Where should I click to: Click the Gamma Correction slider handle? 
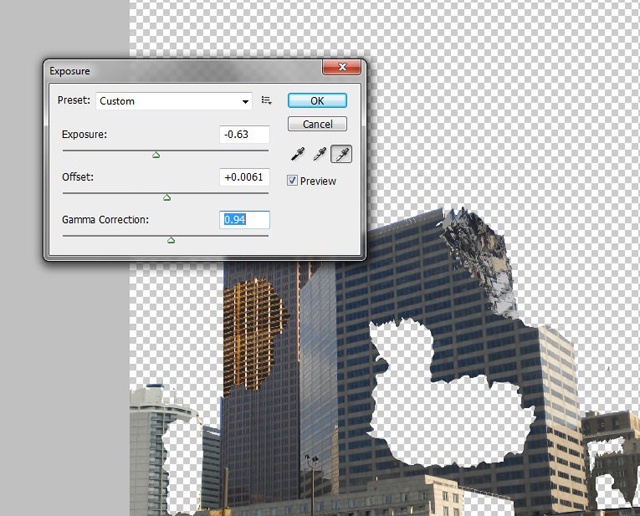[171, 240]
